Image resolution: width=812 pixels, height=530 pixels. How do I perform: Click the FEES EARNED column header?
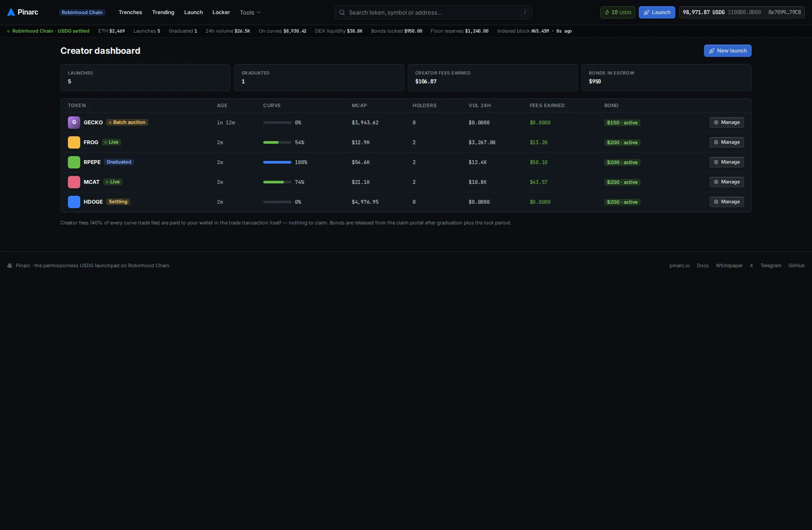click(x=547, y=106)
